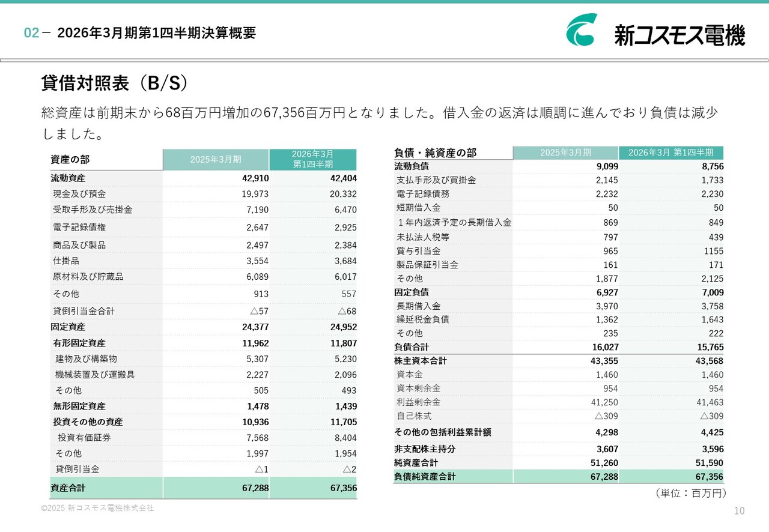Select the 2025年3月期 header in assets table
The image size is (769, 532).
tap(216, 160)
